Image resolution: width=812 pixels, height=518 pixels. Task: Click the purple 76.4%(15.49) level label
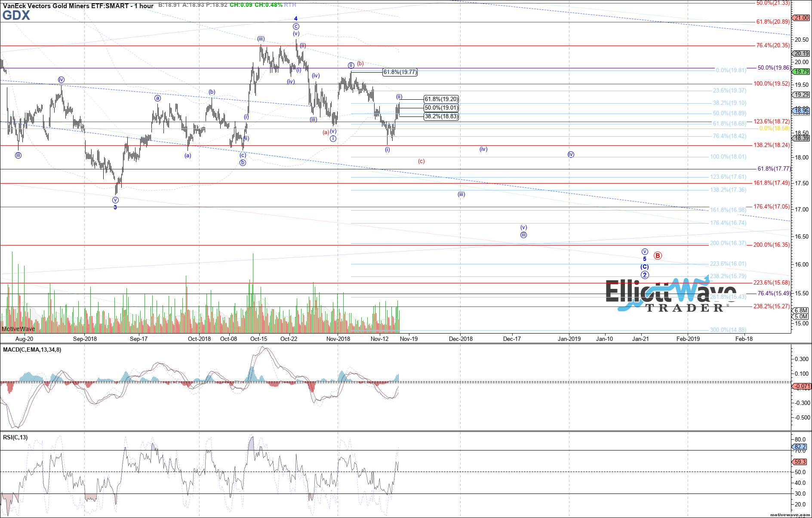click(x=774, y=293)
